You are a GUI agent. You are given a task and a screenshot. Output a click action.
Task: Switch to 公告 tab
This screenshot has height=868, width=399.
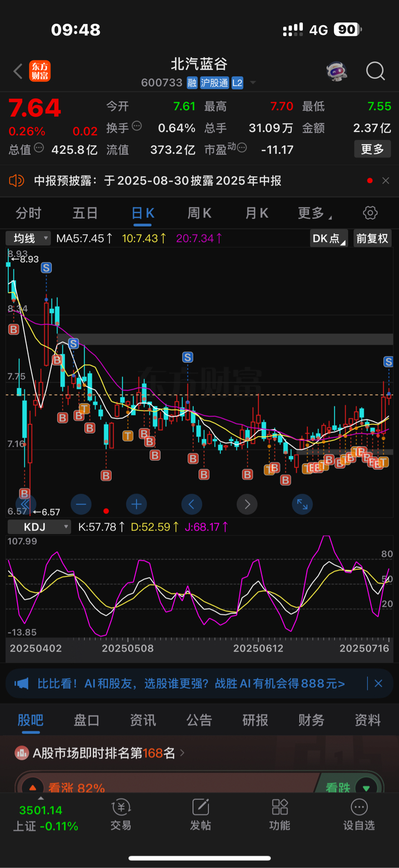(199, 720)
